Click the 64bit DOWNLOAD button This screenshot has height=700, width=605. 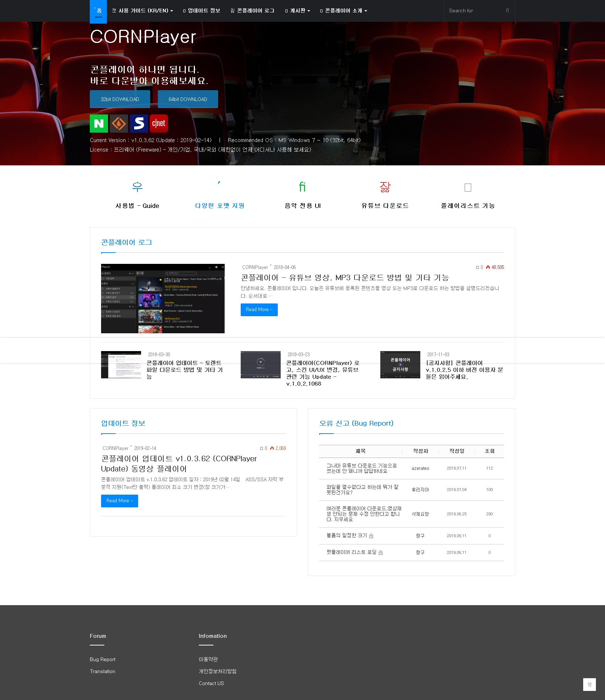coord(188,99)
